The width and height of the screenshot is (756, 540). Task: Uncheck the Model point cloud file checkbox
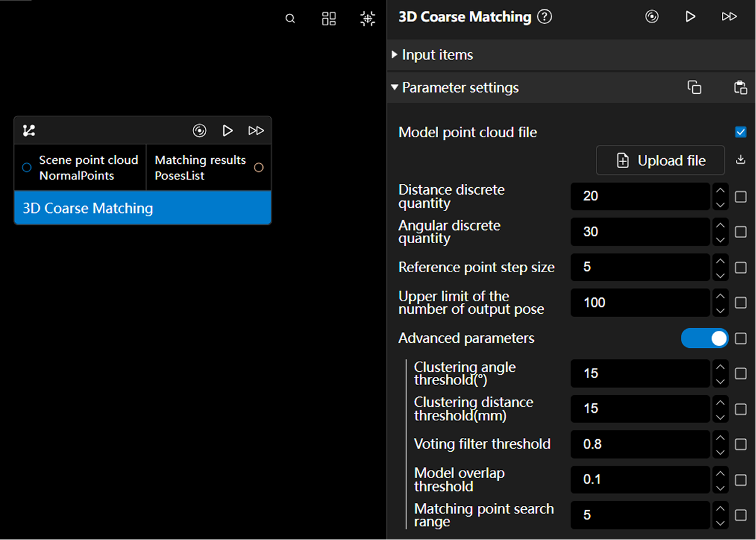tap(740, 132)
